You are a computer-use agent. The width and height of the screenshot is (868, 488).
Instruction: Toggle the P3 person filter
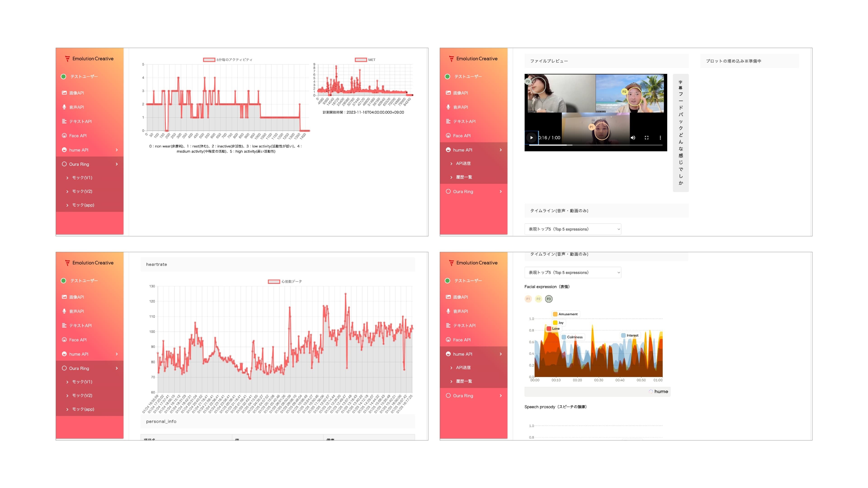pos(549,299)
